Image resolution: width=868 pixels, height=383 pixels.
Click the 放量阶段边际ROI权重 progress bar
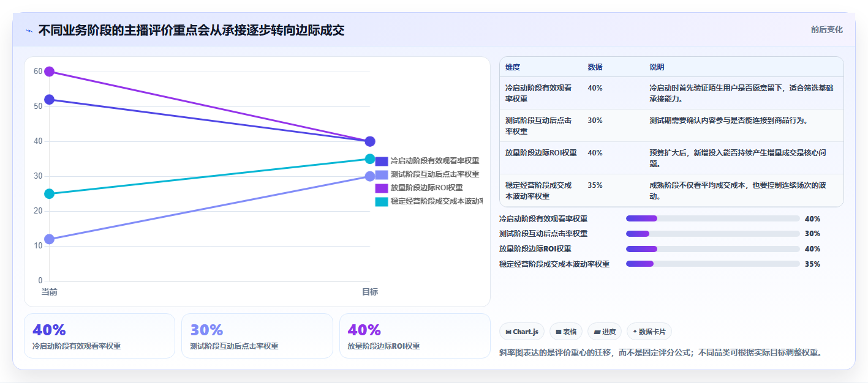point(713,249)
